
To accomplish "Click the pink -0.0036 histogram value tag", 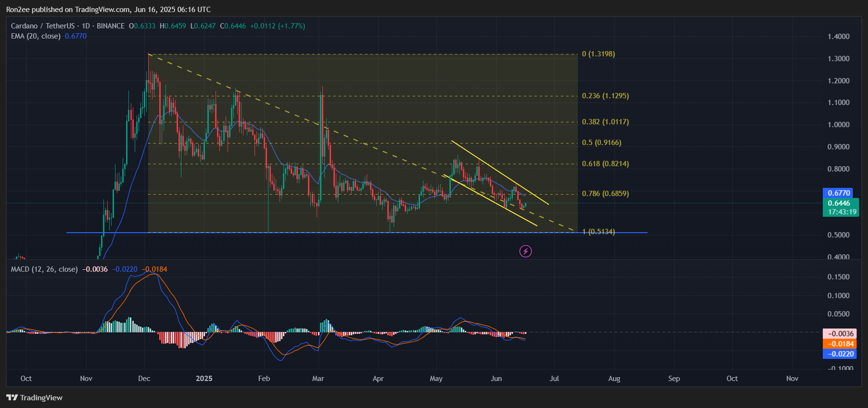I will (840, 334).
